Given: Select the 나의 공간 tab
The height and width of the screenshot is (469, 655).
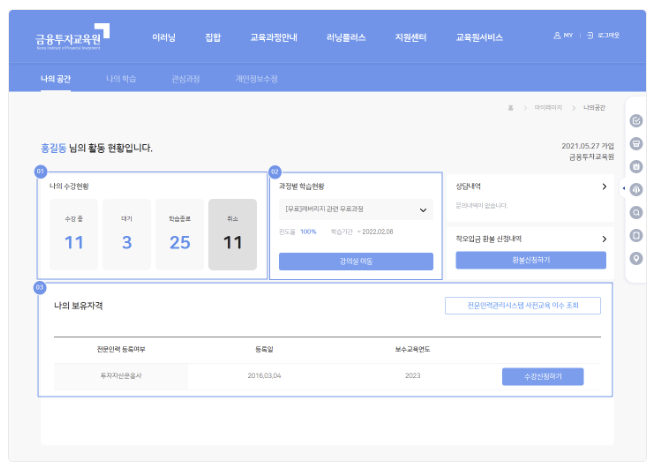Looking at the screenshot, I should pos(56,79).
